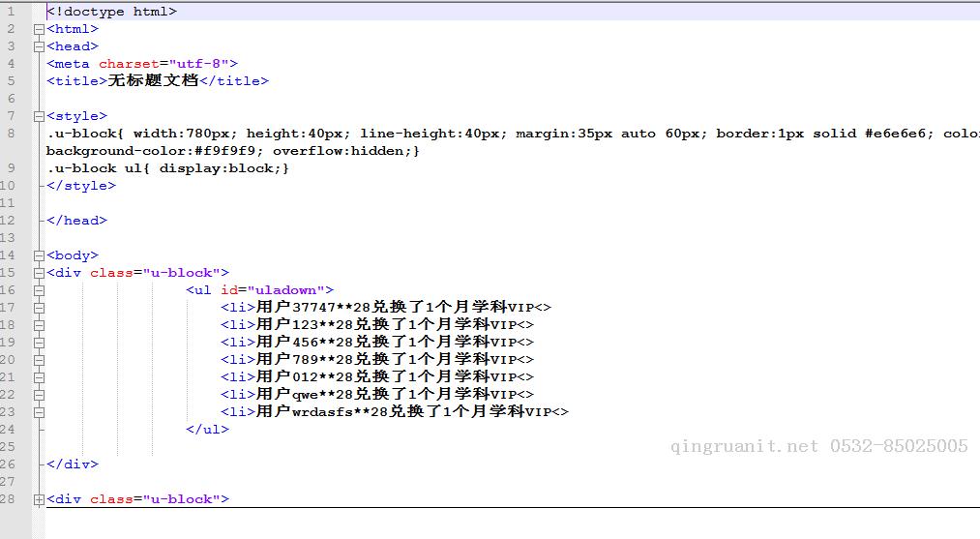
Task: Click line number 8 in the margin
Action: point(11,134)
